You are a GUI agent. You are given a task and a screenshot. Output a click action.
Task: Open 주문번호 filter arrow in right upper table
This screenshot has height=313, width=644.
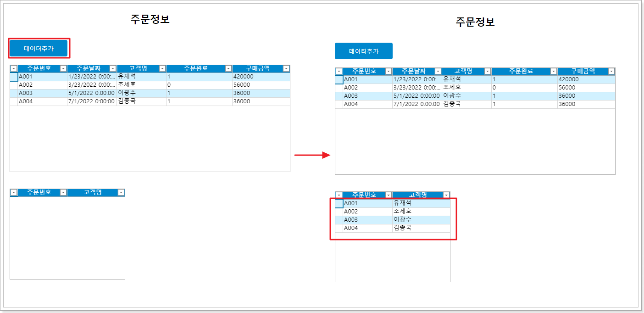pos(389,72)
